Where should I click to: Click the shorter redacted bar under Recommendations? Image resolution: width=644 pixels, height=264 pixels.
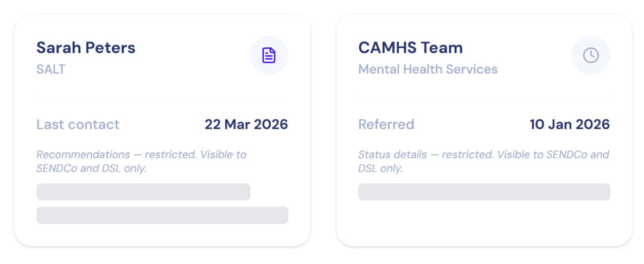(x=143, y=192)
